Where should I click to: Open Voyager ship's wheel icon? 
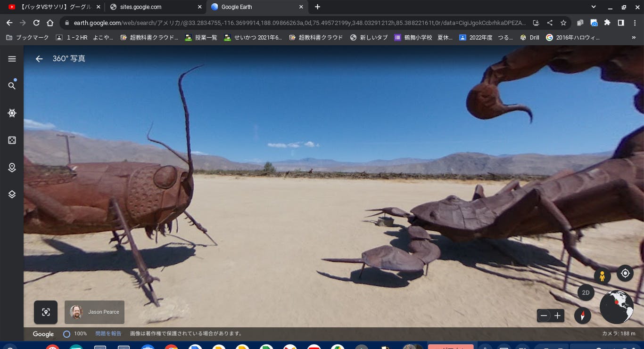pyautogui.click(x=12, y=113)
